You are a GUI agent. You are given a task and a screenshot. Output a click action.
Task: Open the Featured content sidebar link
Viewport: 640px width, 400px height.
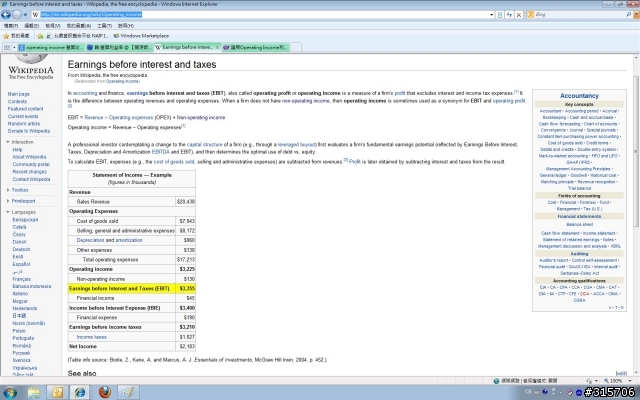[25, 109]
